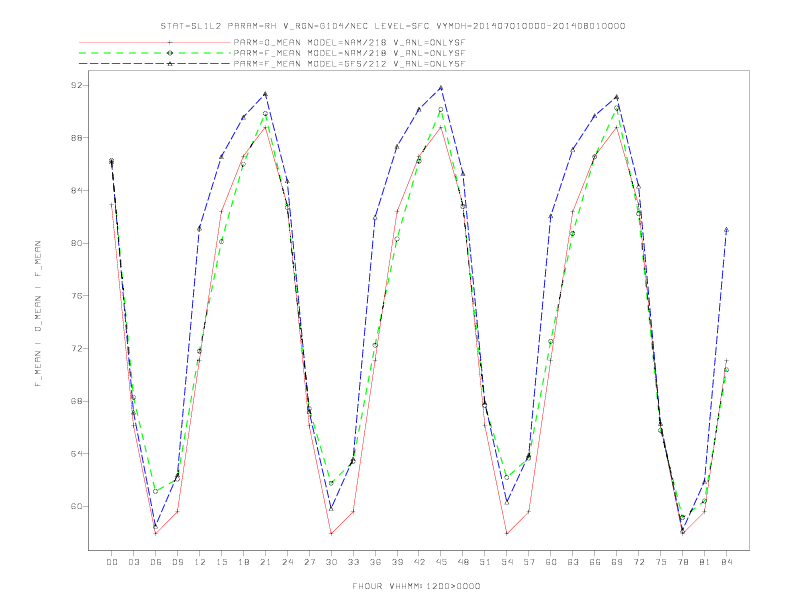
Task: Click y-axis tick value 60
Action: click(x=76, y=506)
